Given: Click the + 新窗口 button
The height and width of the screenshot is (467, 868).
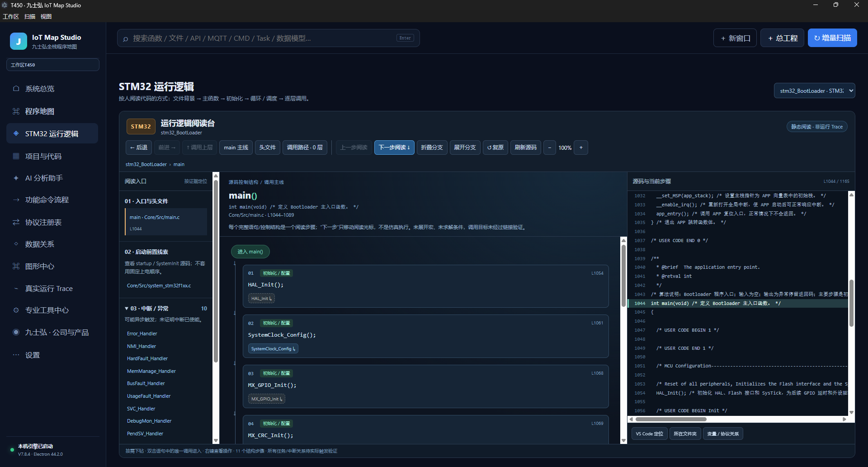Looking at the screenshot, I should (736, 38).
